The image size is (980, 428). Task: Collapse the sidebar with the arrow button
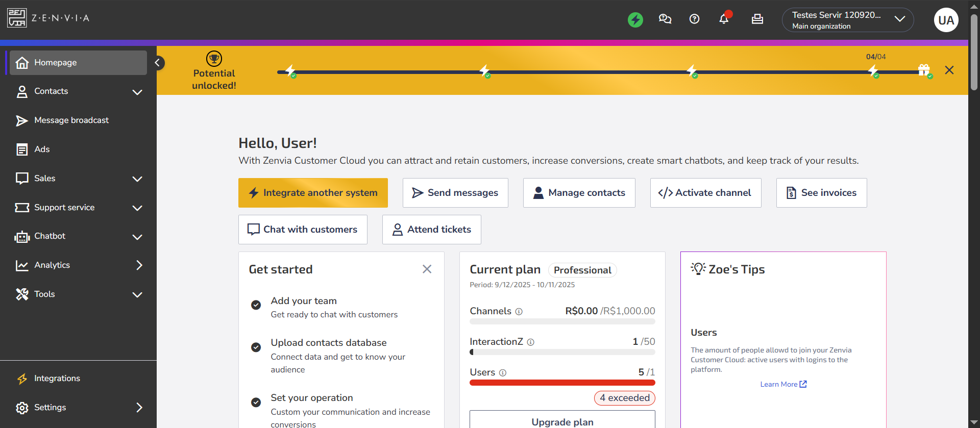click(158, 63)
